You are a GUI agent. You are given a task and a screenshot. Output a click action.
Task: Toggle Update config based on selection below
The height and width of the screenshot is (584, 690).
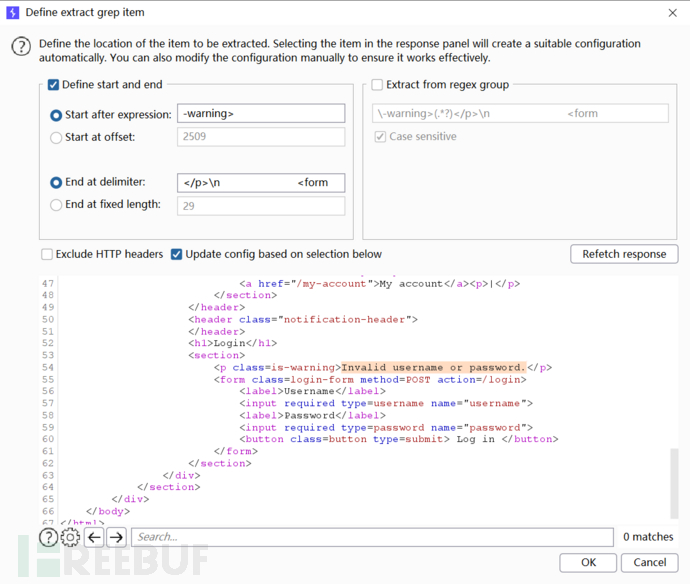[177, 254]
